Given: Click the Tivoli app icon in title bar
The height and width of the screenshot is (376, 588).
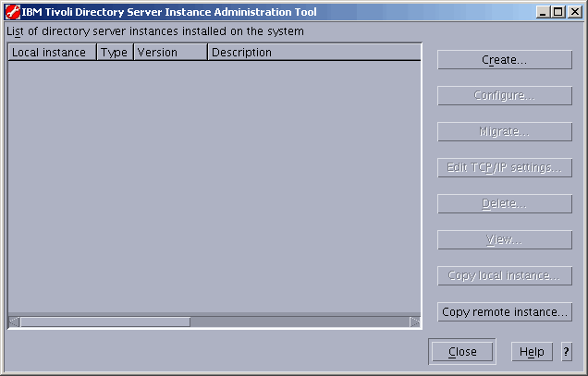Looking at the screenshot, I should (x=13, y=12).
